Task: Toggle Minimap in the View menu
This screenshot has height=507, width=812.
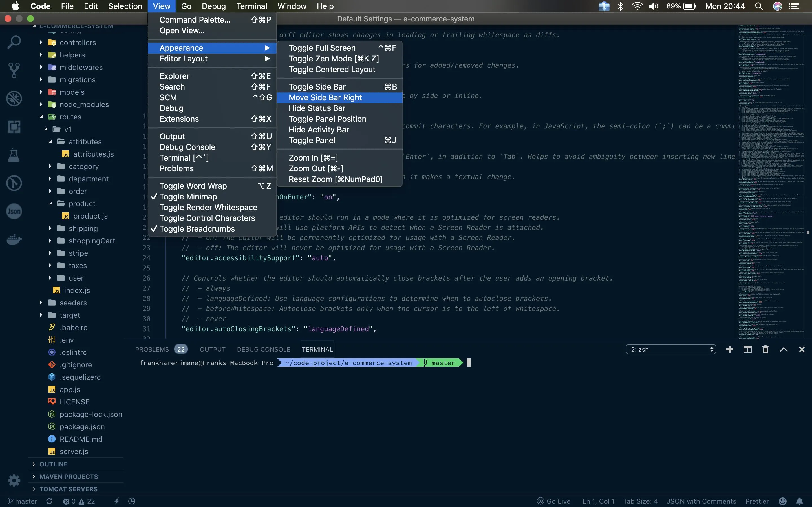Action: [188, 197]
